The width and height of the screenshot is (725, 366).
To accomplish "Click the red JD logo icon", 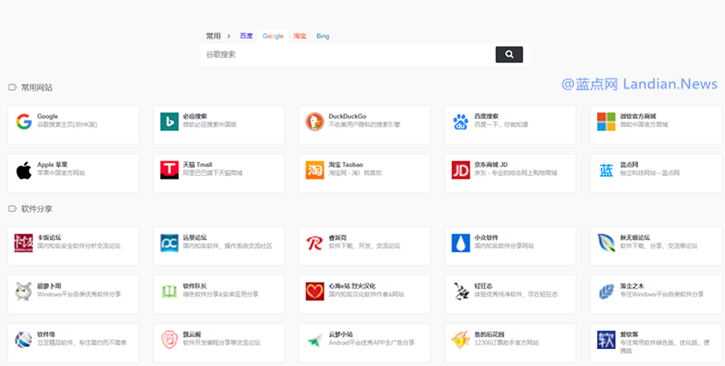I will (461, 170).
